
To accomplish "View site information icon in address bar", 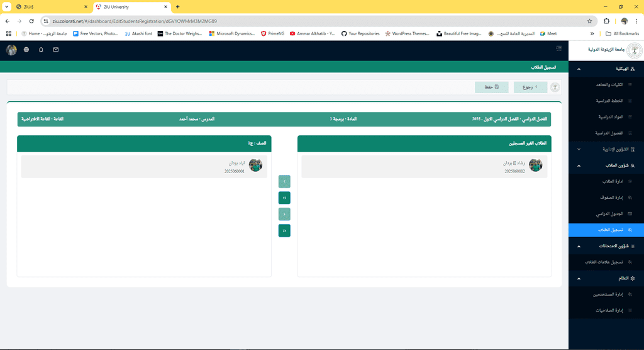I will pos(46,21).
